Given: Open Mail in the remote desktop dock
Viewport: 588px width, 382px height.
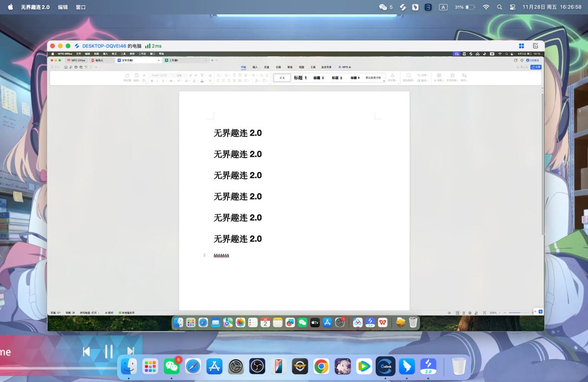Looking at the screenshot, I should 216,323.
